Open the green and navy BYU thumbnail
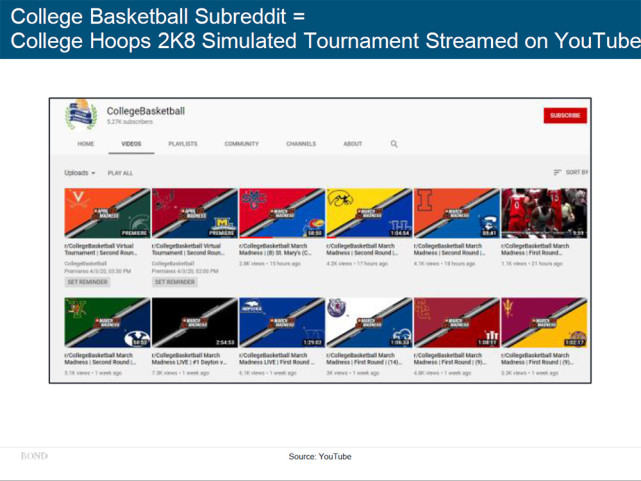Image resolution: width=641 pixels, height=481 pixels. (107, 322)
